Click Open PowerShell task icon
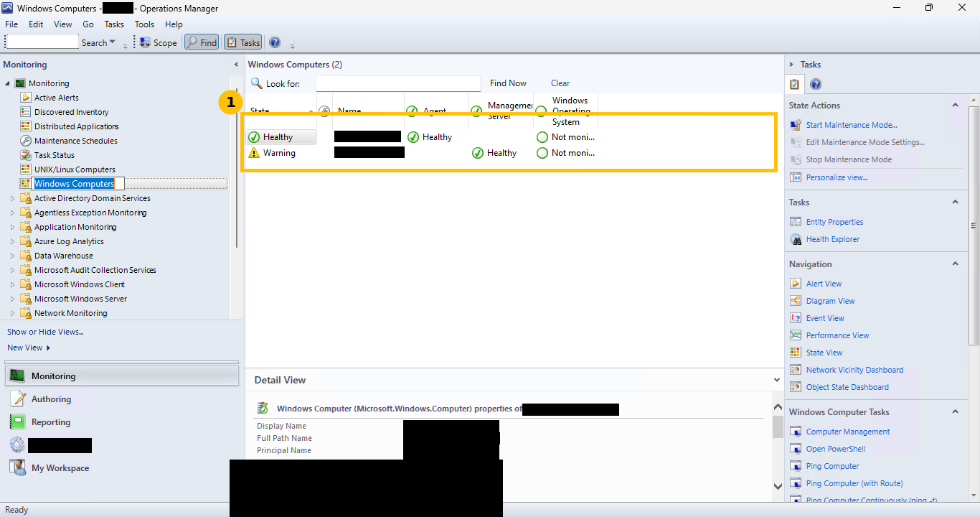This screenshot has width=980, height=517. [795, 449]
